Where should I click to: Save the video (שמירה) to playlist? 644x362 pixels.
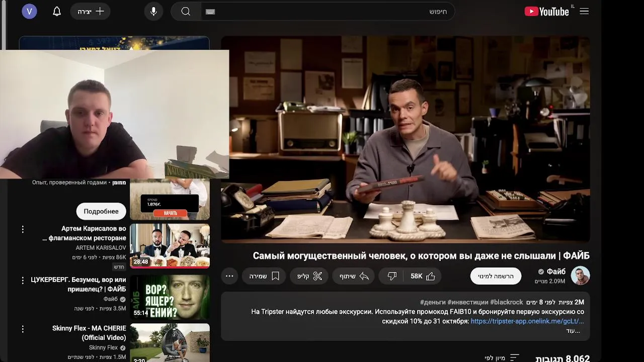pyautogui.click(x=264, y=276)
